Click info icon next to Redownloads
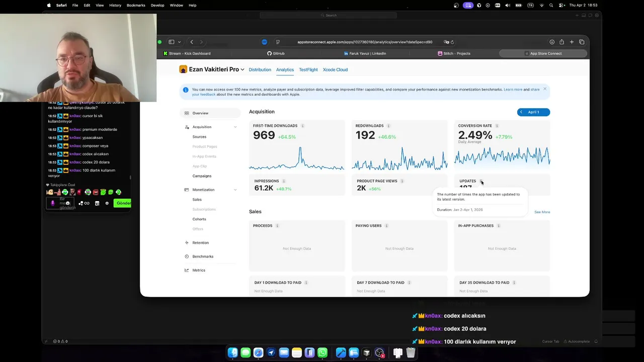This screenshot has width=644, height=362. tap(388, 126)
